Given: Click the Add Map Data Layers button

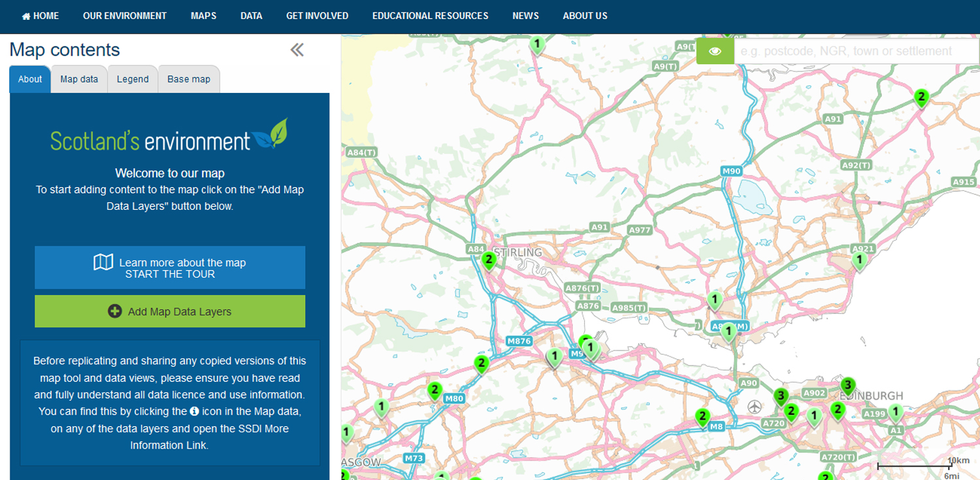Looking at the screenshot, I should (170, 312).
